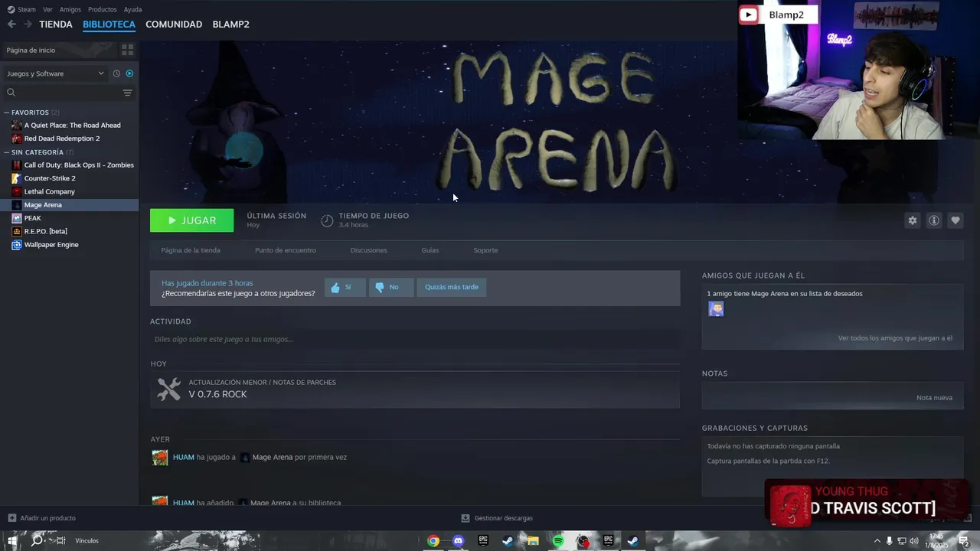The height and width of the screenshot is (551, 980).
Task: Click 'Diles algo sobre este juego' field
Action: tap(415, 339)
